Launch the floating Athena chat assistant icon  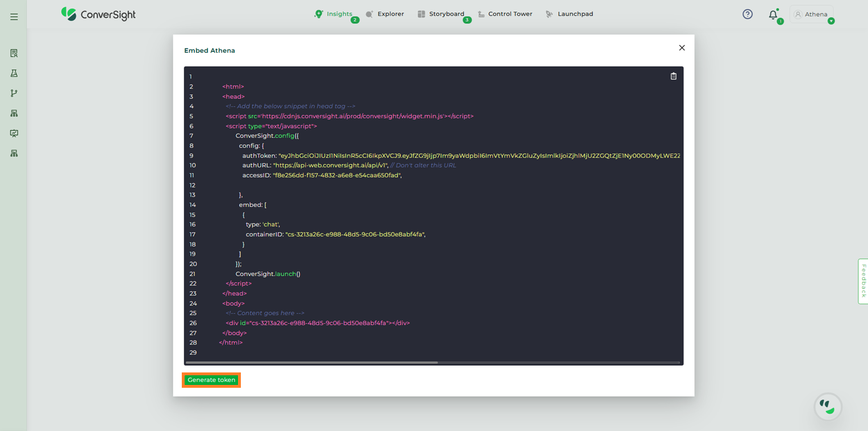tap(828, 406)
